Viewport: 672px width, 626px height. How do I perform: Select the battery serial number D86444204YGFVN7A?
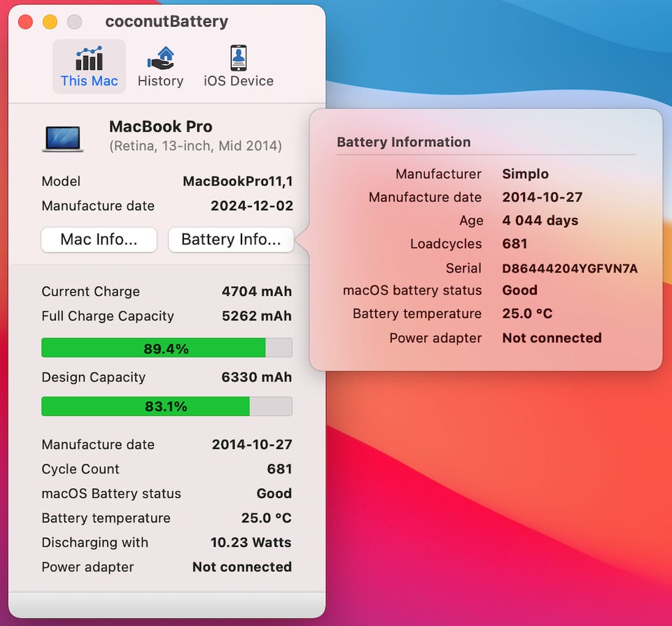click(x=570, y=268)
